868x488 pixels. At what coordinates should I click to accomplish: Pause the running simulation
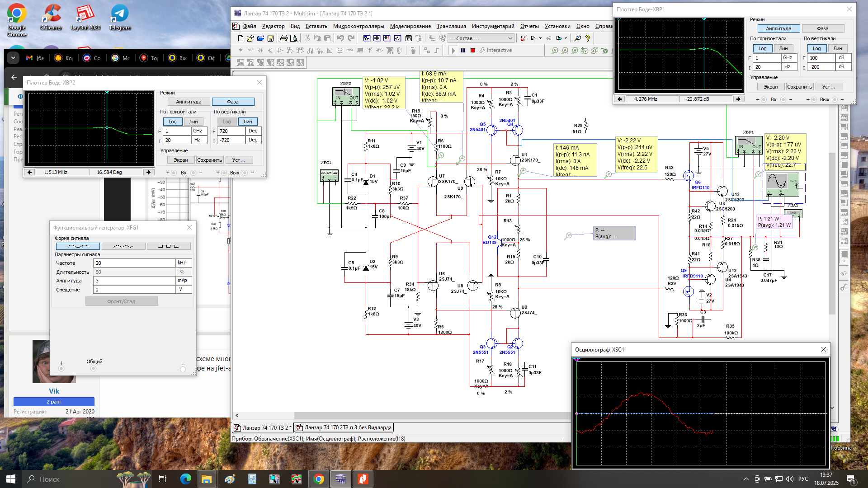coord(463,50)
